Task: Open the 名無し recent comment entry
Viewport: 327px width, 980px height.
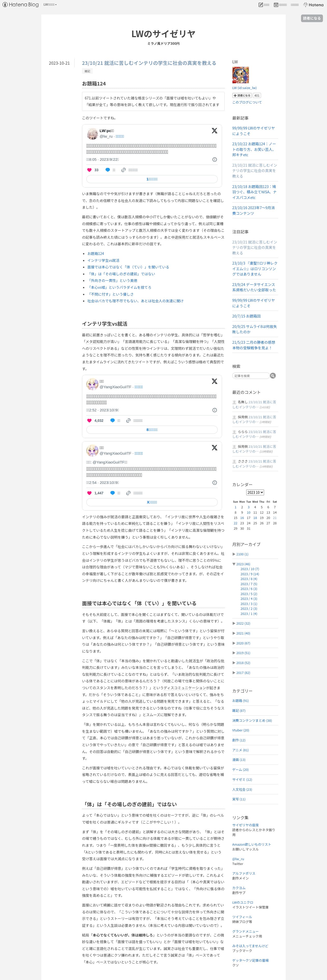Action: 255,405
